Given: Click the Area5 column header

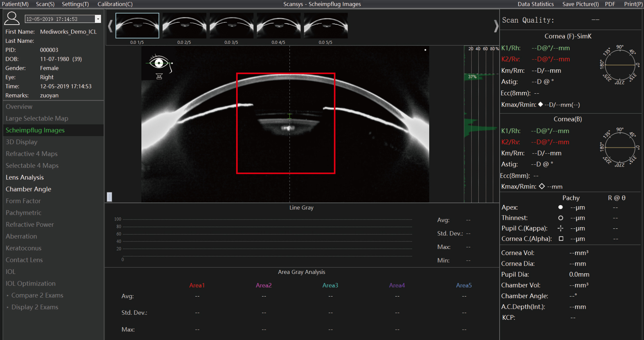Looking at the screenshot, I should pyautogui.click(x=464, y=285).
